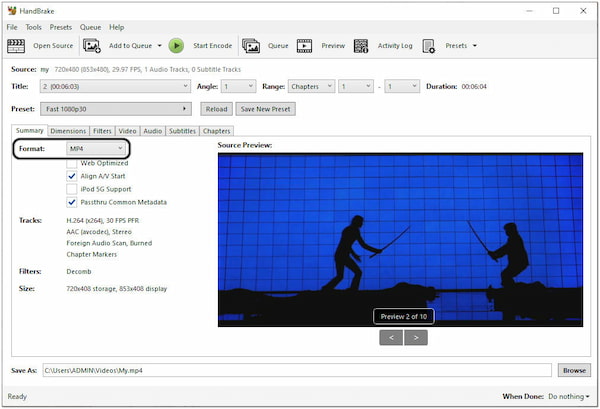Click the Open Source film icon

click(16, 45)
